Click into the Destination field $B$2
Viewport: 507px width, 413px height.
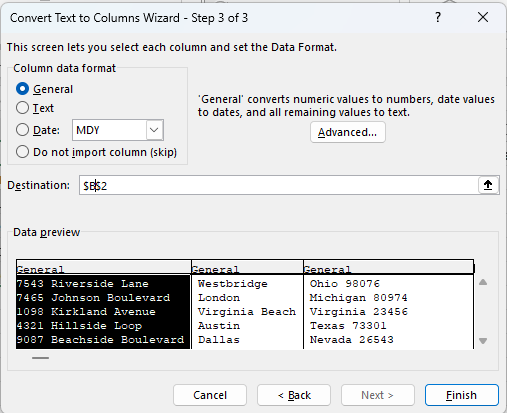(x=278, y=185)
